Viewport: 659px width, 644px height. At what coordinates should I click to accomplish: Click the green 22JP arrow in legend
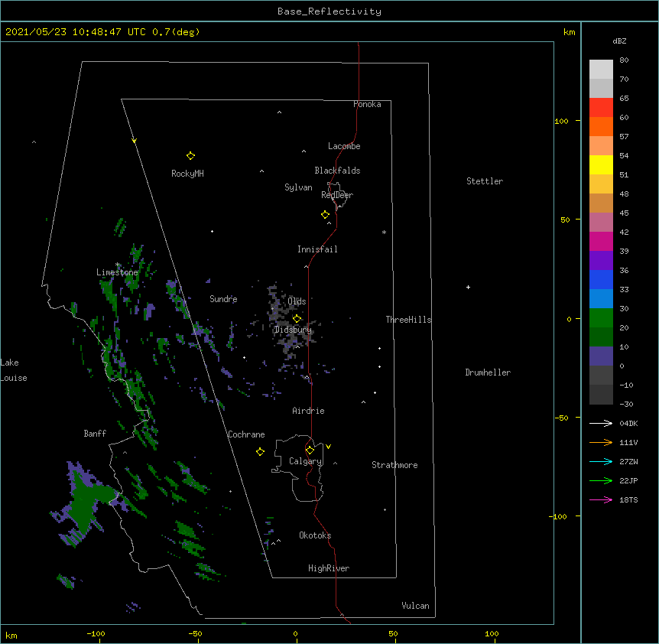[601, 480]
